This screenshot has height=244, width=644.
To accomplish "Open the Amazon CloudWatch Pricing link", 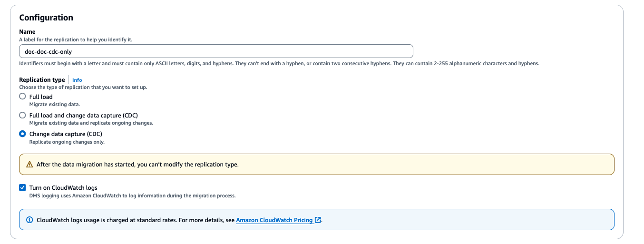I will (274, 220).
